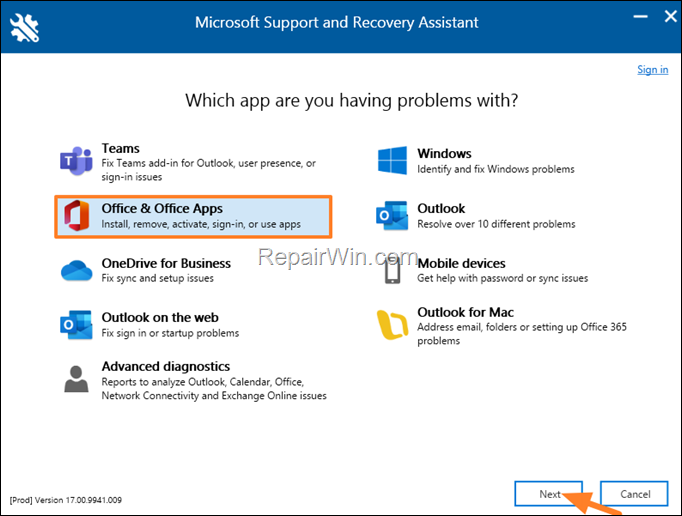Image resolution: width=682 pixels, height=516 pixels.
Task: Select the Teams heading text
Action: (120, 148)
